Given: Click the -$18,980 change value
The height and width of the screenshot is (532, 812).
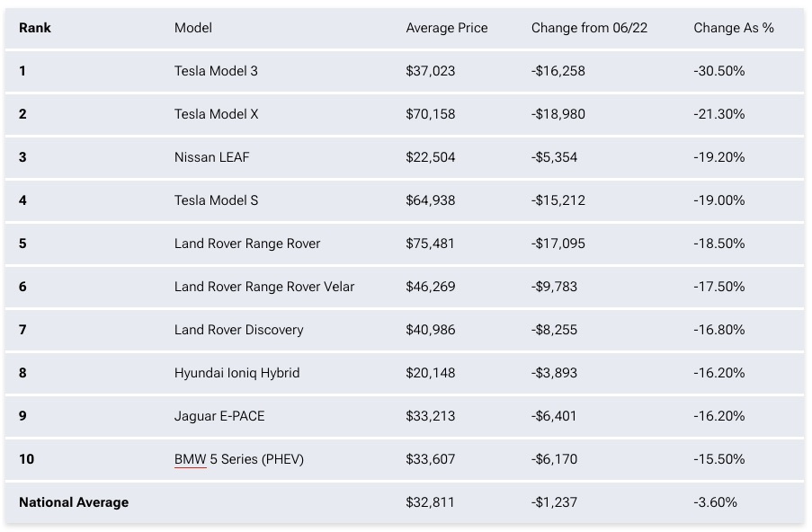Looking at the screenshot, I should pyautogui.click(x=558, y=114).
